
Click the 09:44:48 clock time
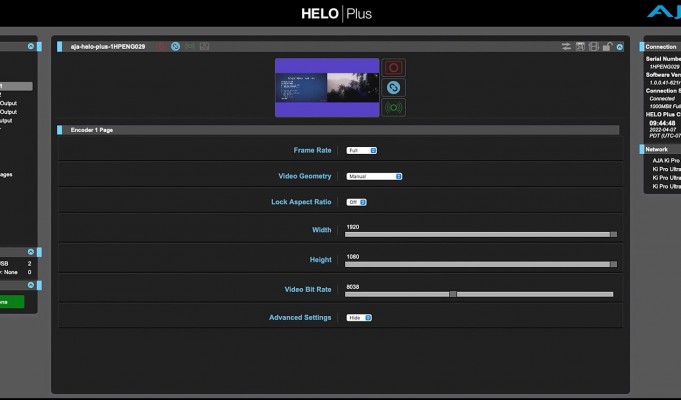point(662,123)
